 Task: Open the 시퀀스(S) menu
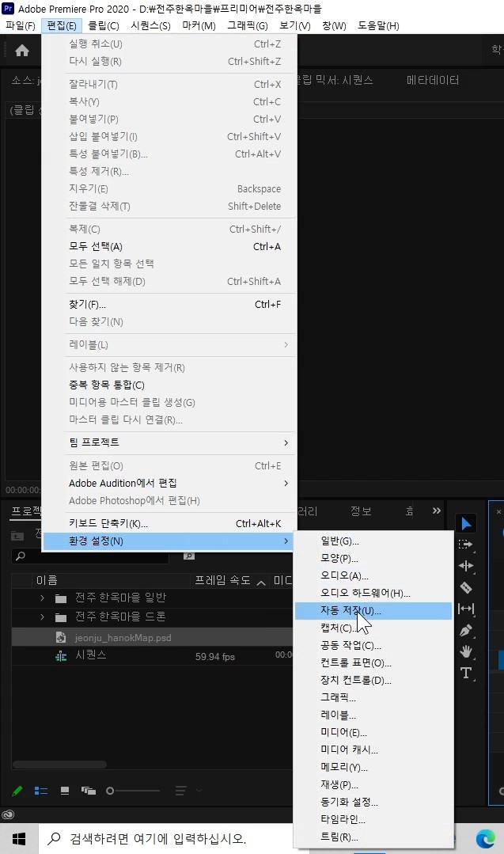tap(151, 25)
